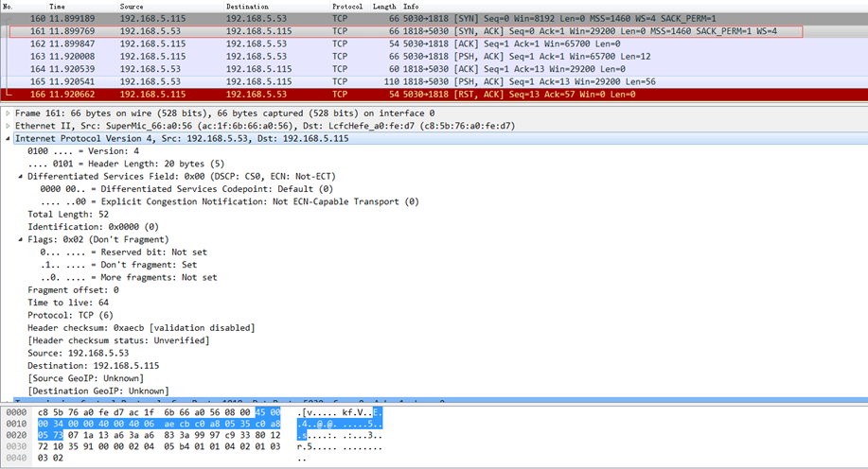
Task: Select packet 163 PSH, ACK Len=12 row
Action: point(434,57)
